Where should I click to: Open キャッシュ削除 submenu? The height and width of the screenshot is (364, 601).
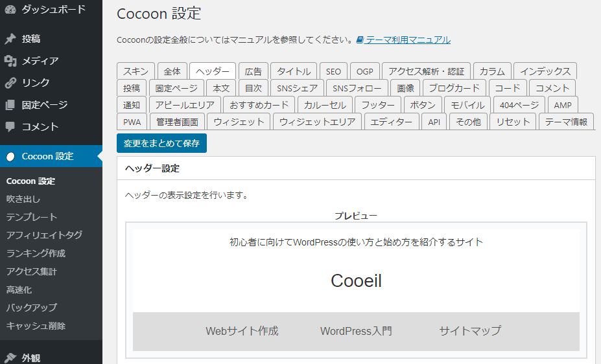(36, 326)
